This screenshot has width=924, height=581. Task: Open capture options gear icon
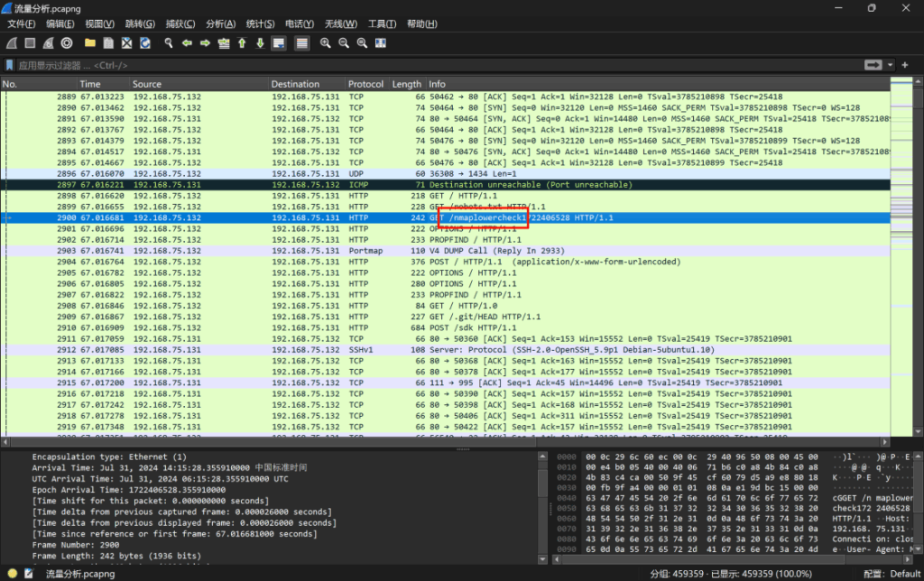pos(67,43)
